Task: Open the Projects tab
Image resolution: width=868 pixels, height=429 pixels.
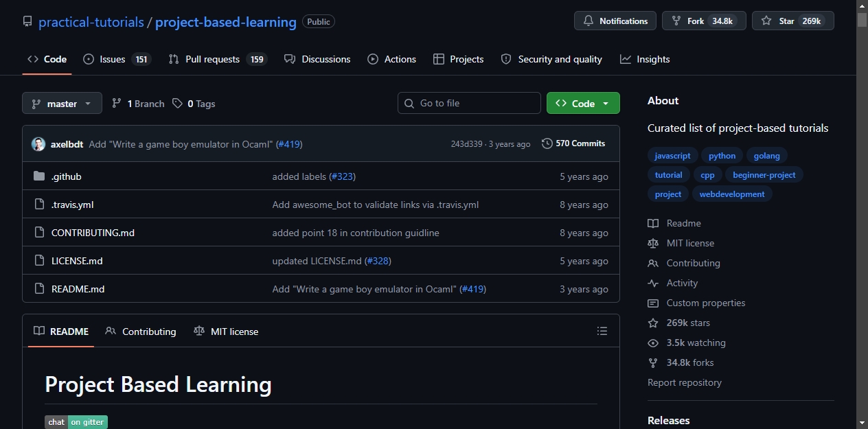Action: click(459, 59)
